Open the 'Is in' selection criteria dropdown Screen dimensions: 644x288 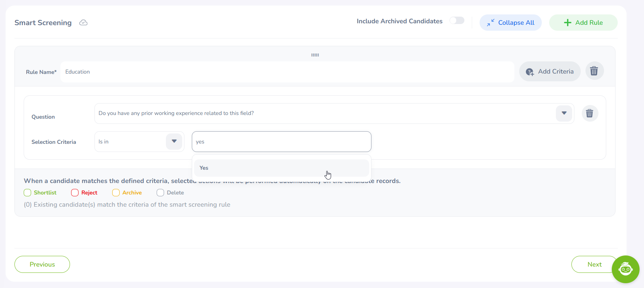click(174, 142)
